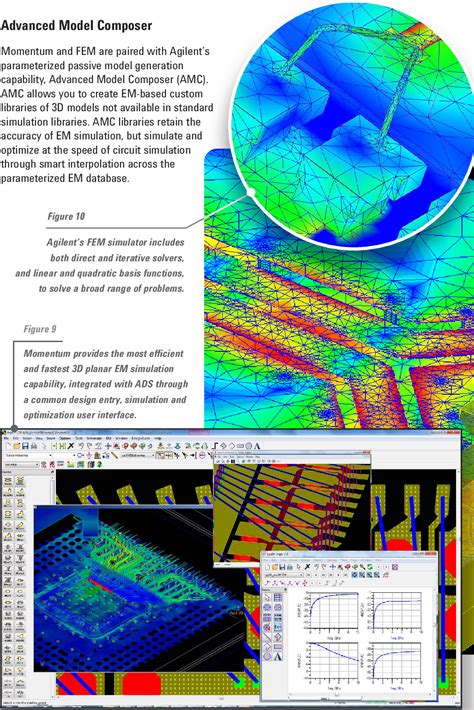Click Print icon in ADS layout toolbar

34,446
